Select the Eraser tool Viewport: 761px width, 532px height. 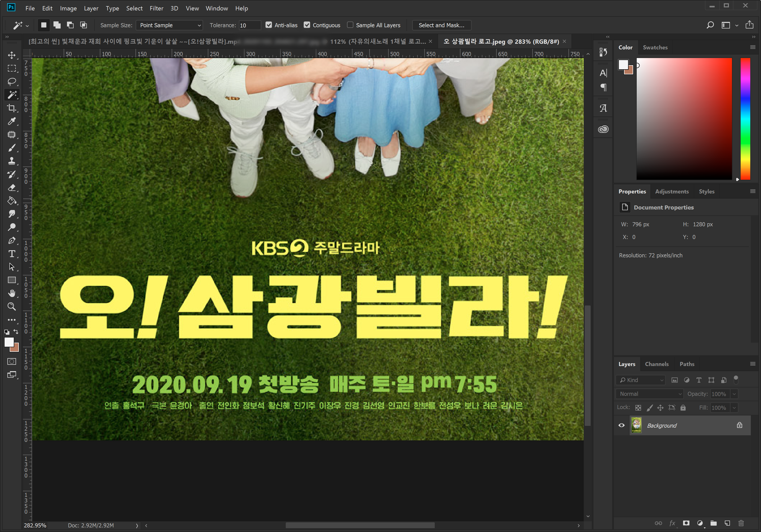[x=12, y=188]
